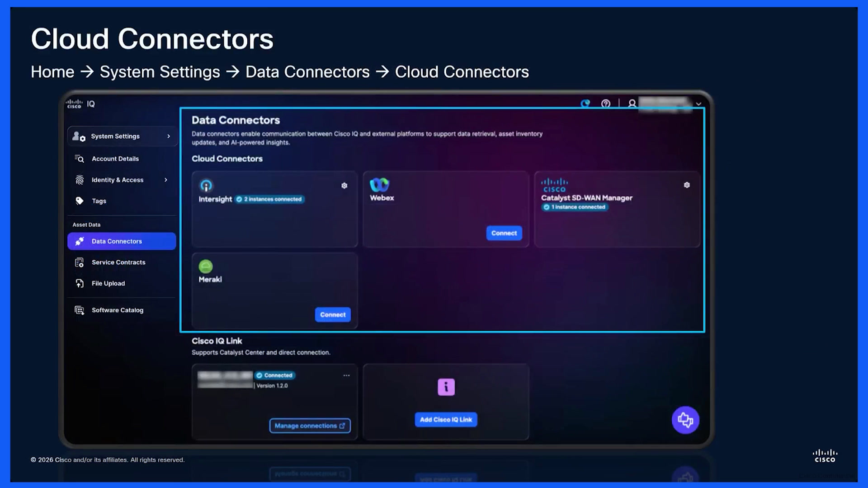
Task: Open Service Contracts in sidebar
Action: coord(118,262)
